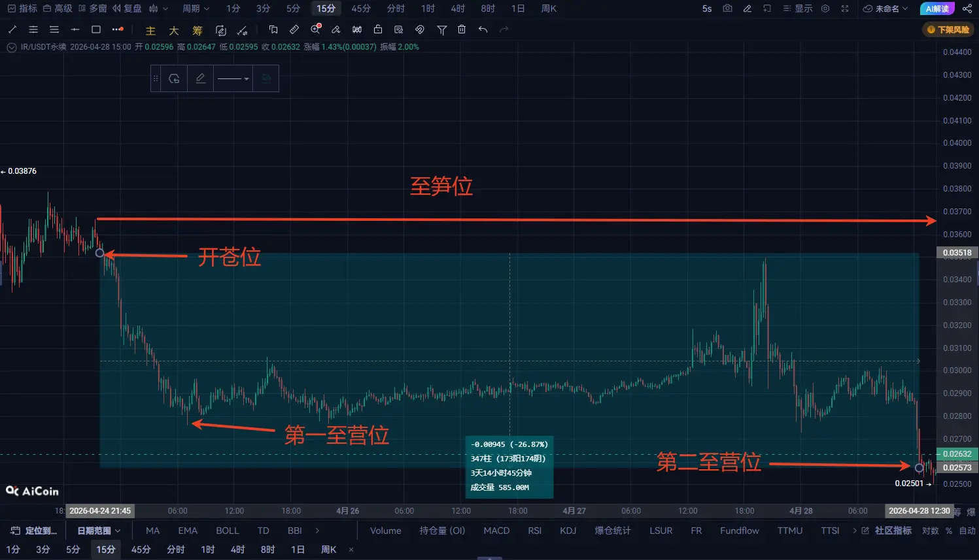Click the lock drawings icon
979x560 pixels.
[378, 29]
